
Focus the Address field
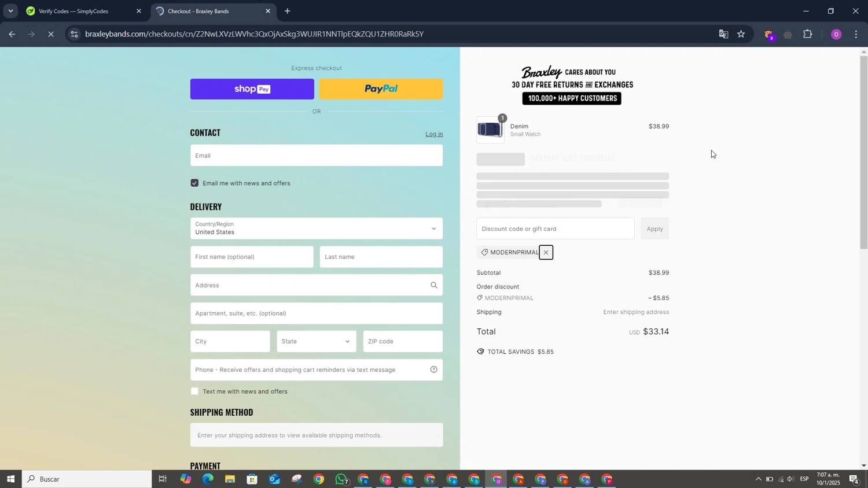point(317,285)
